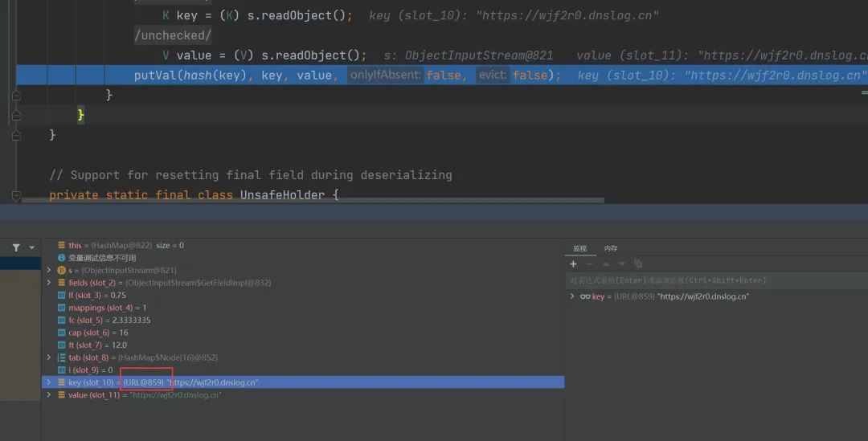Toggle the fold marker beside UnsafeHolder class

click(17, 195)
